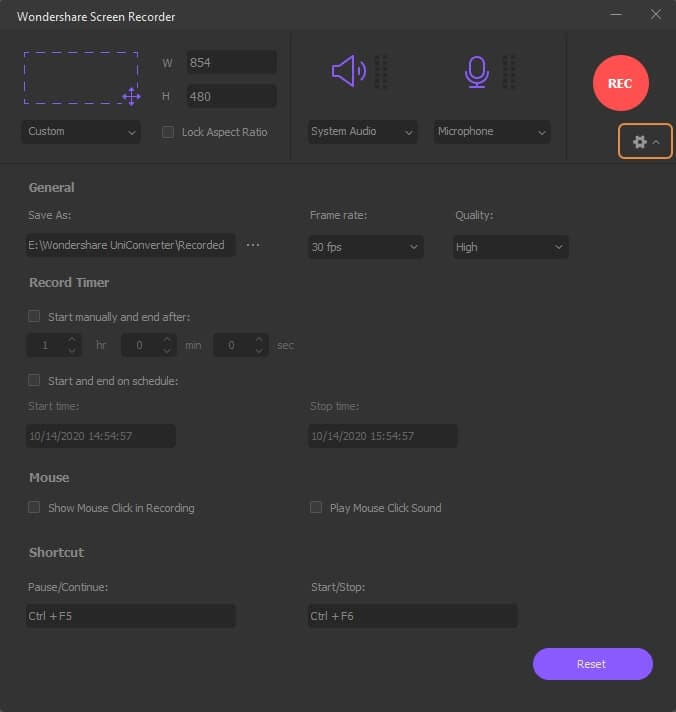Collapse settings with the gear icon
The image size is (676, 712).
(x=645, y=142)
